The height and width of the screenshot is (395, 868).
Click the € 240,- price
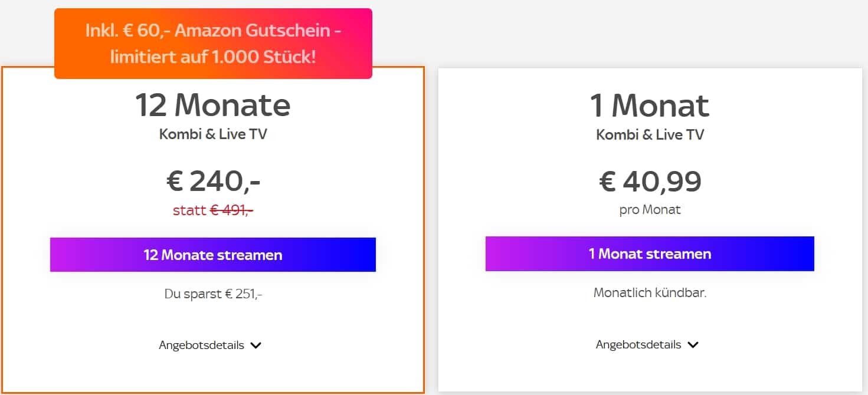[213, 182]
